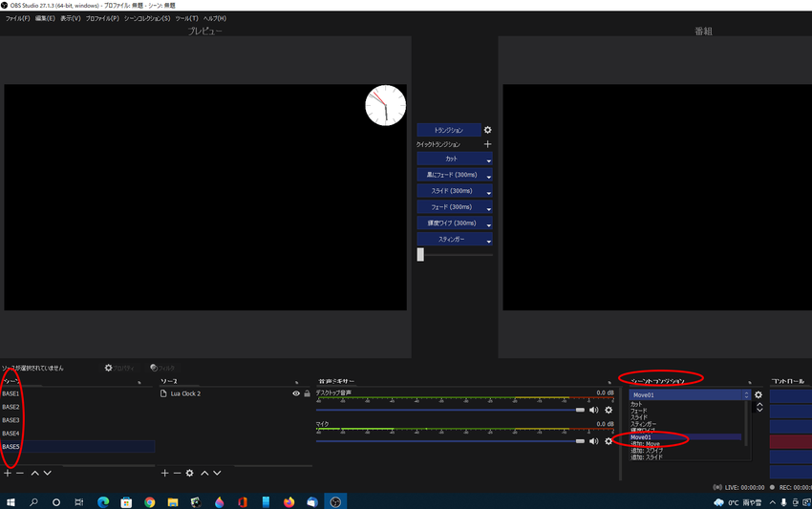The height and width of the screenshot is (509, 812).
Task: Open the ヘルプ(H) menu
Action: (x=214, y=18)
